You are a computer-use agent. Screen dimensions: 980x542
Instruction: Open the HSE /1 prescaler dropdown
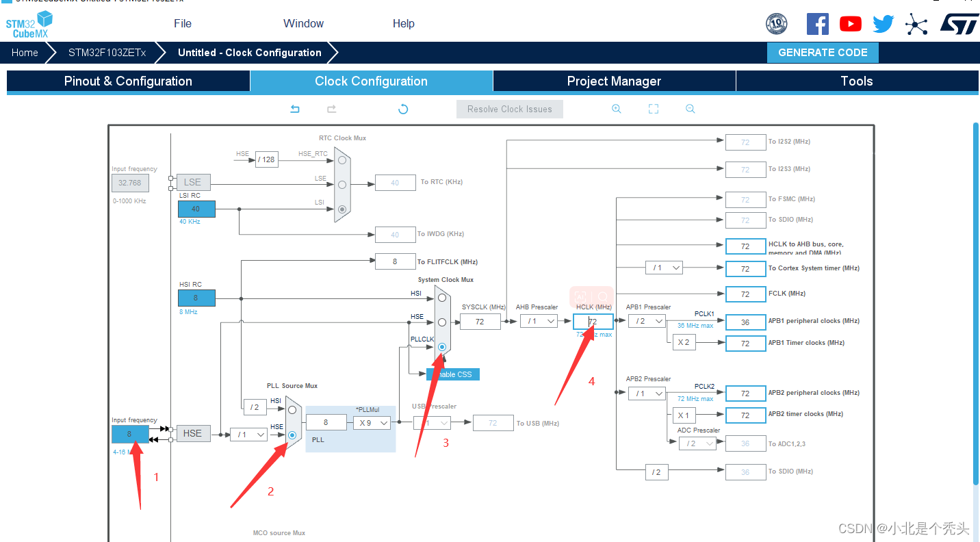click(248, 435)
